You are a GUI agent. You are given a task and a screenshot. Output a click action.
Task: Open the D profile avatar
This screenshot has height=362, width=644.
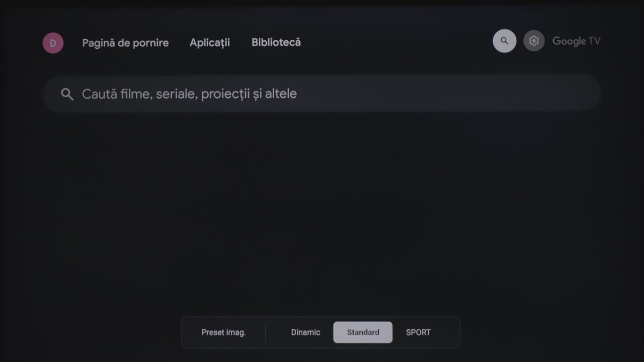point(53,43)
